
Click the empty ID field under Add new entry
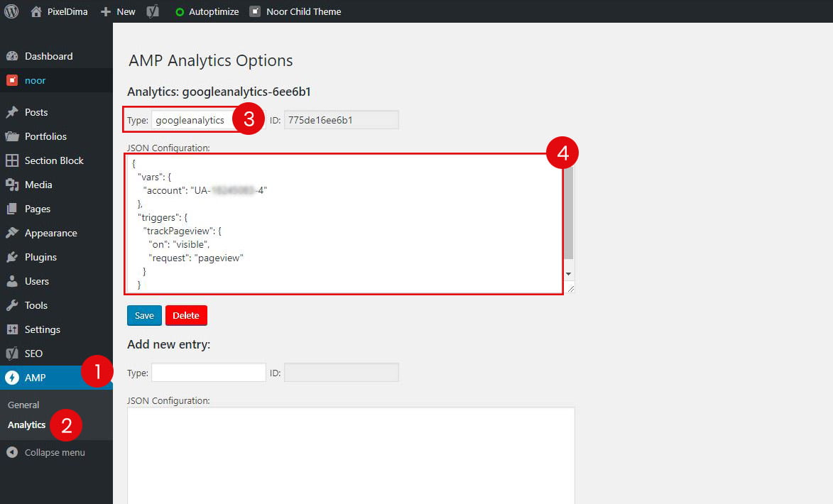(x=341, y=372)
